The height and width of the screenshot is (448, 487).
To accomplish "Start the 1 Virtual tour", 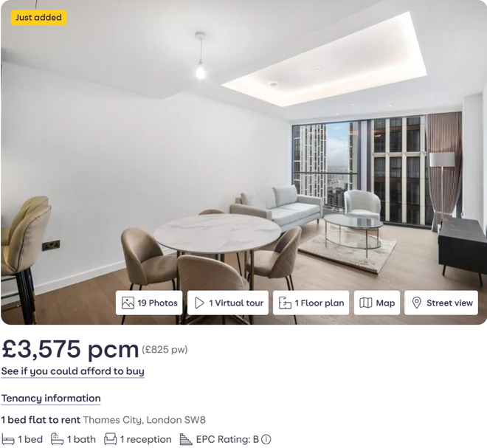I will (228, 303).
